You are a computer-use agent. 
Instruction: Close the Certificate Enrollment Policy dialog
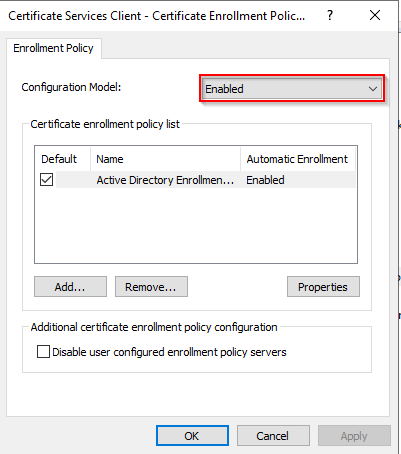pos(375,15)
